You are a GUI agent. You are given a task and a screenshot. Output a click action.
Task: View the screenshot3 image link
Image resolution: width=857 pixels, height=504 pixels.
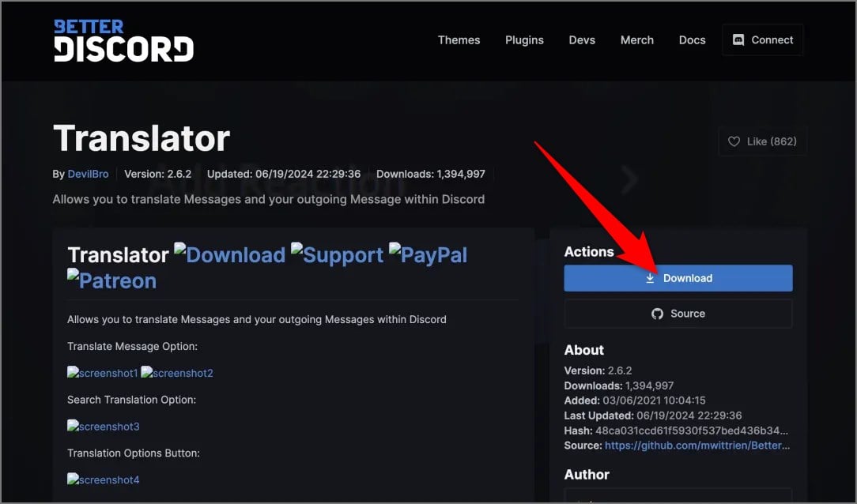point(104,427)
